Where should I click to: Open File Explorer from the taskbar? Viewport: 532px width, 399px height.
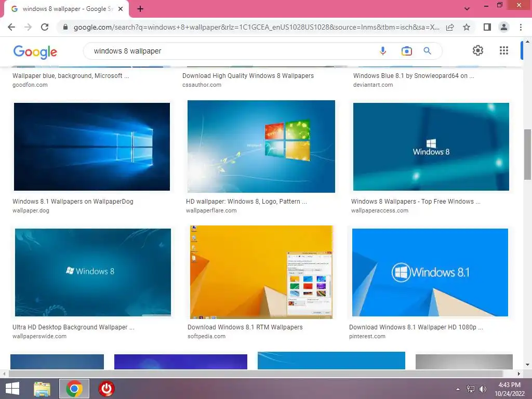pyautogui.click(x=42, y=389)
